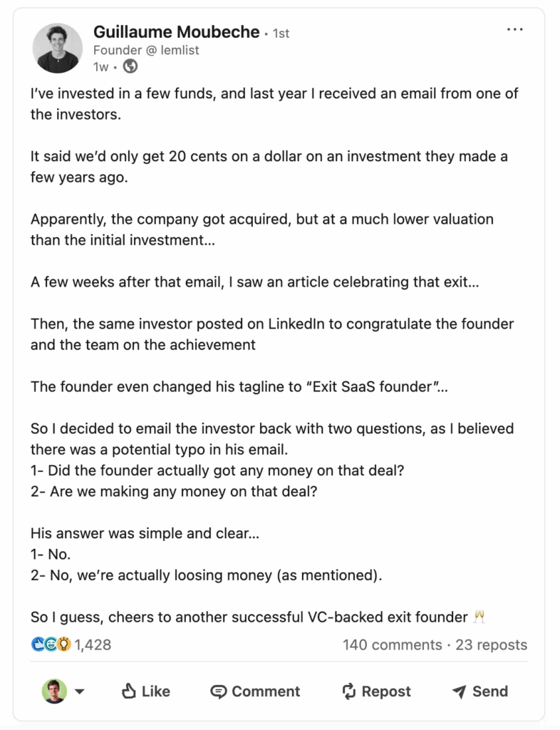The height and width of the screenshot is (730, 560).
Task: Click the champagne glasses emoji
Action: (x=479, y=617)
